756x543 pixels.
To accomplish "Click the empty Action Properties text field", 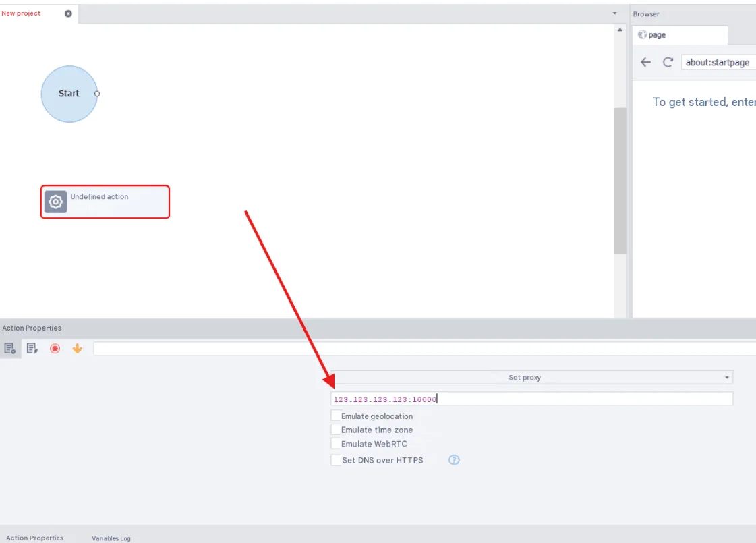I will point(425,349).
